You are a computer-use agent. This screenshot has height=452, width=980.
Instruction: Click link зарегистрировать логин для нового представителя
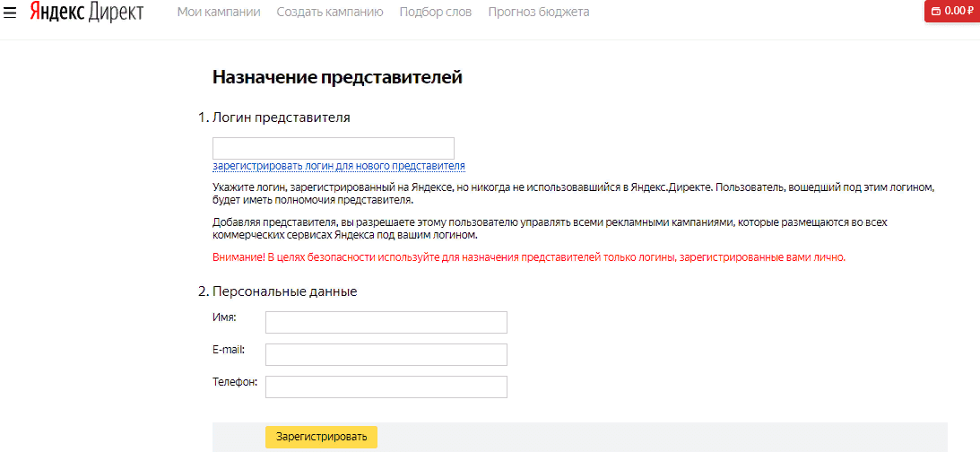(338, 166)
